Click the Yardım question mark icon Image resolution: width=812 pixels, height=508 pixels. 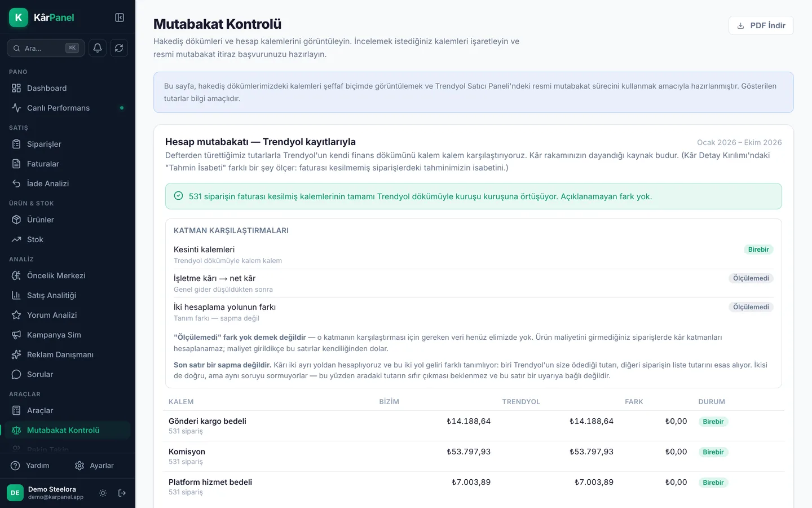coord(15,466)
